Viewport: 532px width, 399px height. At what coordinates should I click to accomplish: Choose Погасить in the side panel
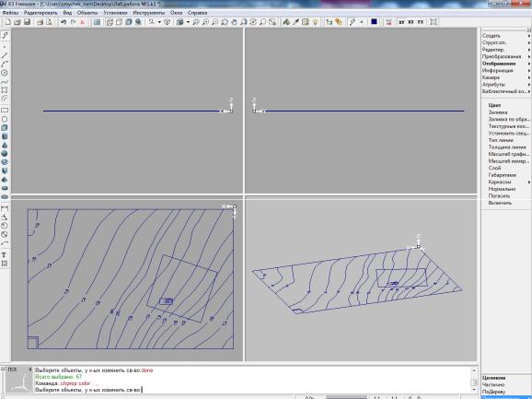coord(499,196)
